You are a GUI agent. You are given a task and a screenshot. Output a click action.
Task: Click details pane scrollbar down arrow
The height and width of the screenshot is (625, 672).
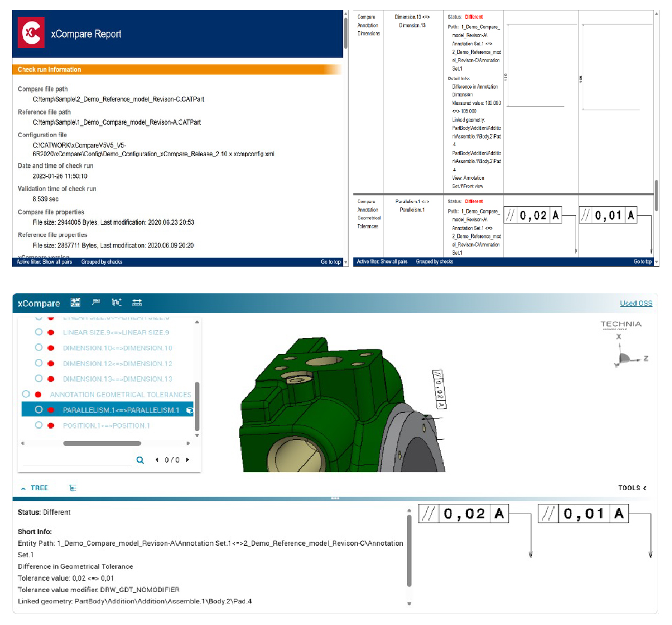[409, 603]
